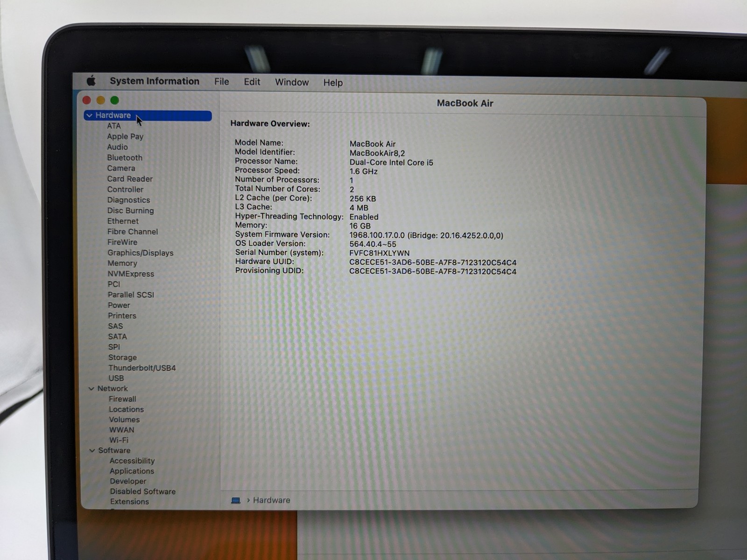
Task: Select Disc Burning in the sidebar
Action: point(131,210)
